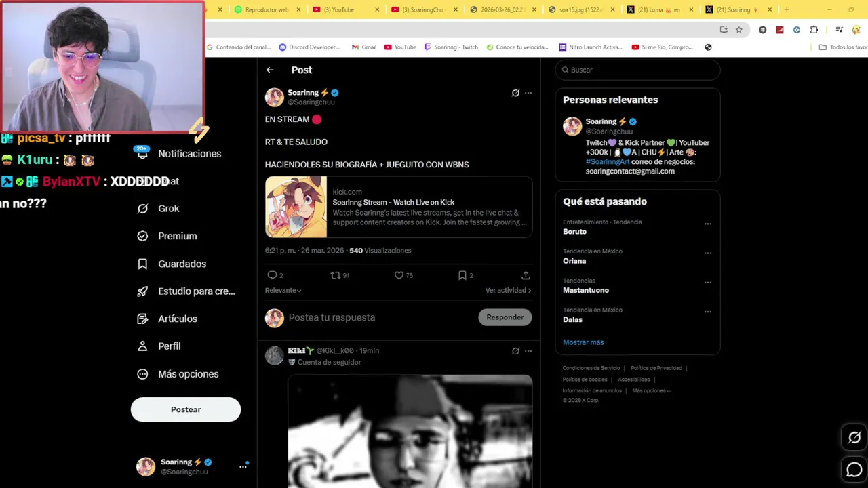The height and width of the screenshot is (488, 868).
Task: Click the #SoarinngArt hashtag
Action: [608, 162]
